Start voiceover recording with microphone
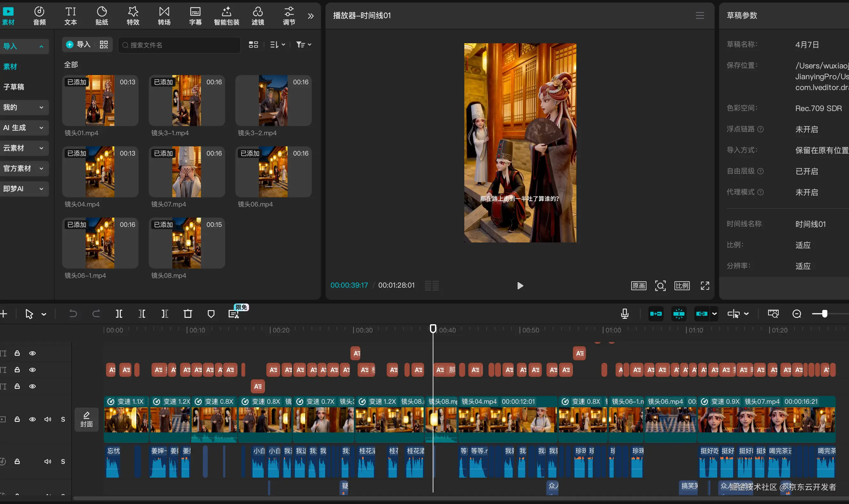This screenshot has height=504, width=849. click(625, 313)
